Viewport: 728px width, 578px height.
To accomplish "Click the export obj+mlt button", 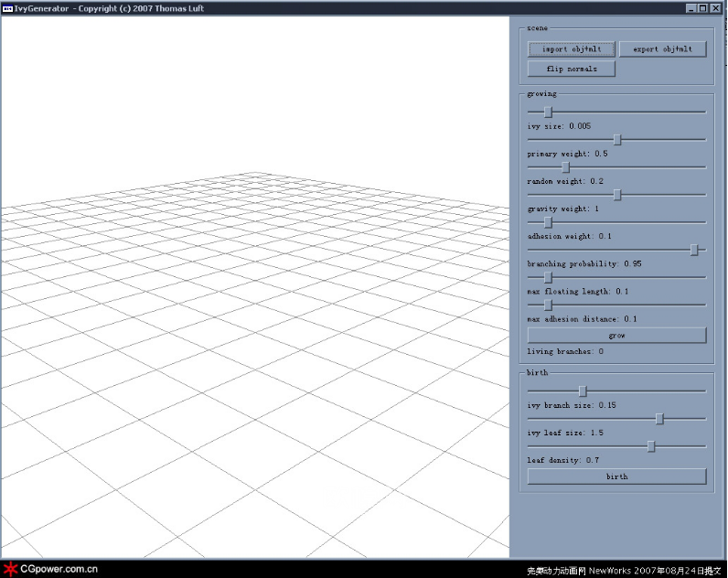I will [662, 49].
